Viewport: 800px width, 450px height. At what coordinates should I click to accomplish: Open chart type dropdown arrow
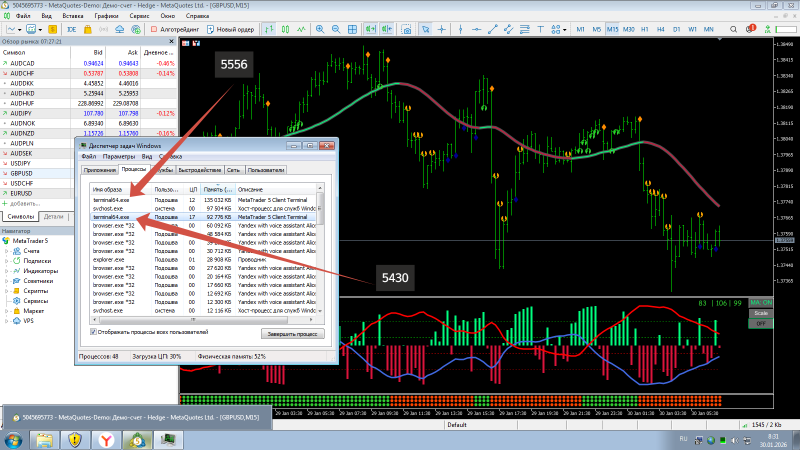click(19, 30)
